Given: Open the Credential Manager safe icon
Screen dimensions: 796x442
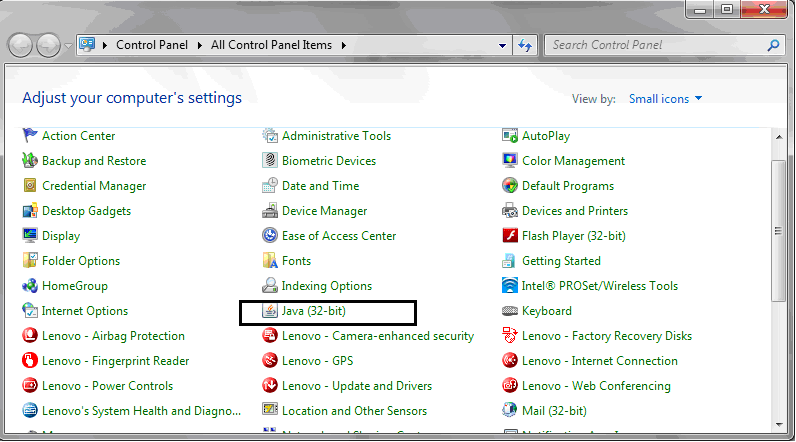Looking at the screenshot, I should [30, 185].
